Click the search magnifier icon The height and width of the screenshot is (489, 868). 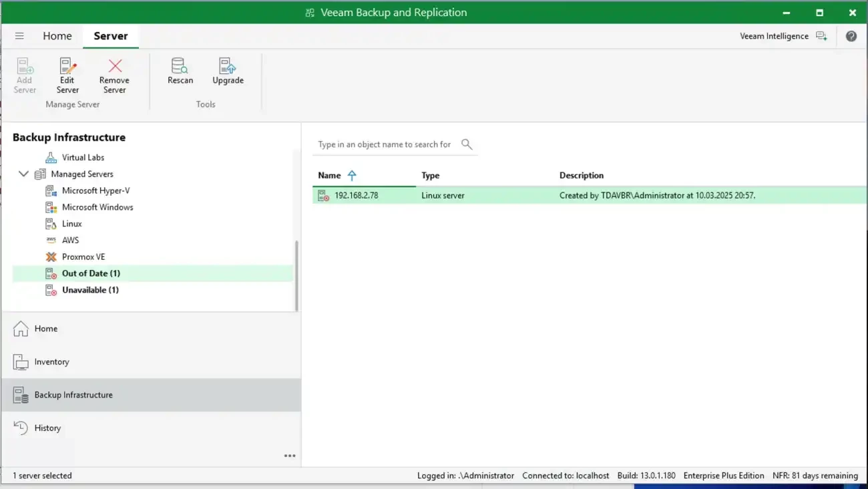467,144
